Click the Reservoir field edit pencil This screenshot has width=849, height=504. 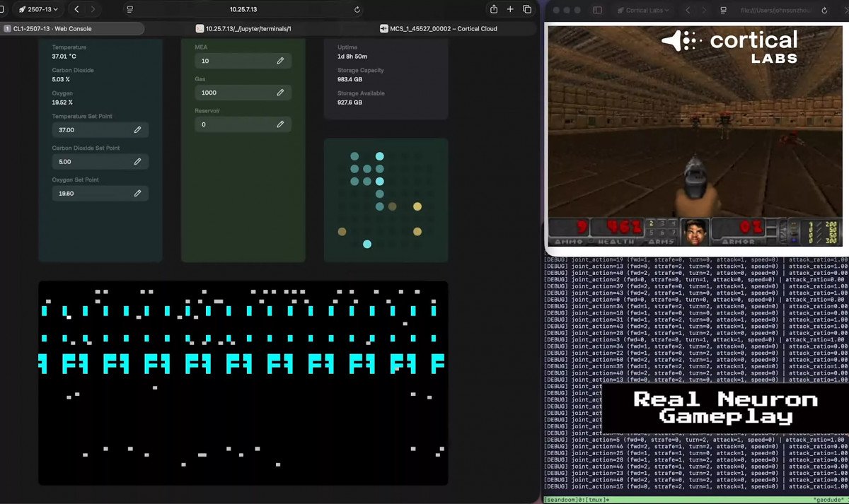[x=280, y=124]
